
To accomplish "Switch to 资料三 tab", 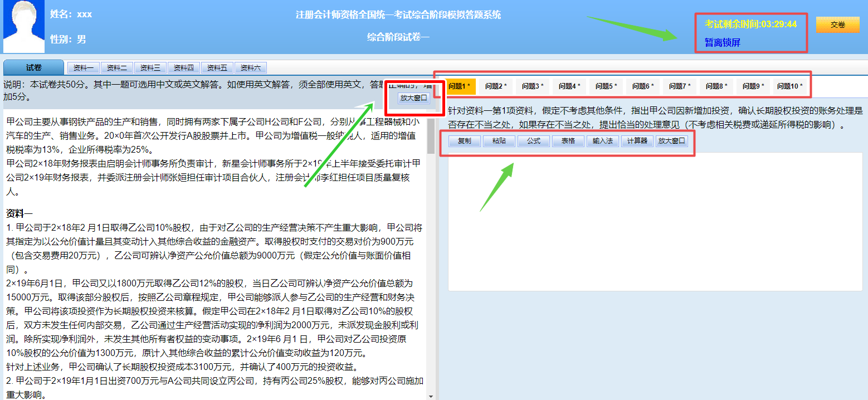I will coord(150,68).
